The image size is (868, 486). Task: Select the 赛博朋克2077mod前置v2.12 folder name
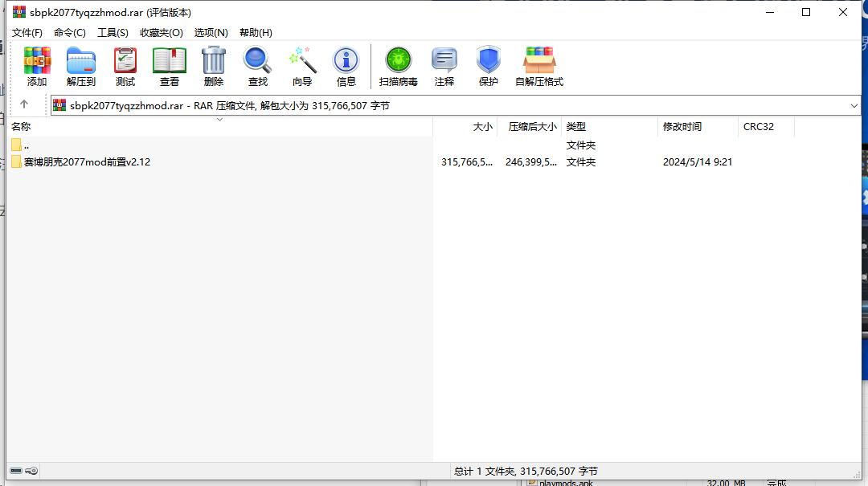(x=87, y=162)
